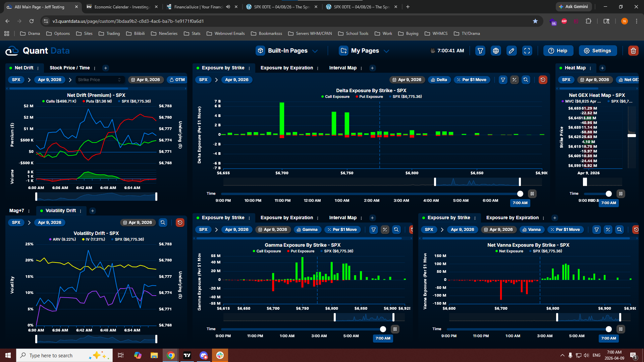The height and width of the screenshot is (362, 644).
Task: Open the My Pages dropdown
Action: tap(365, 51)
